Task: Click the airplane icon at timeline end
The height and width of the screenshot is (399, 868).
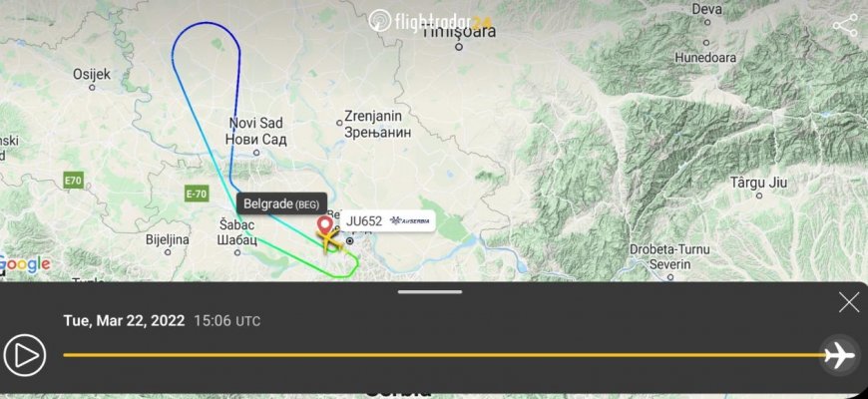Action: click(x=839, y=355)
